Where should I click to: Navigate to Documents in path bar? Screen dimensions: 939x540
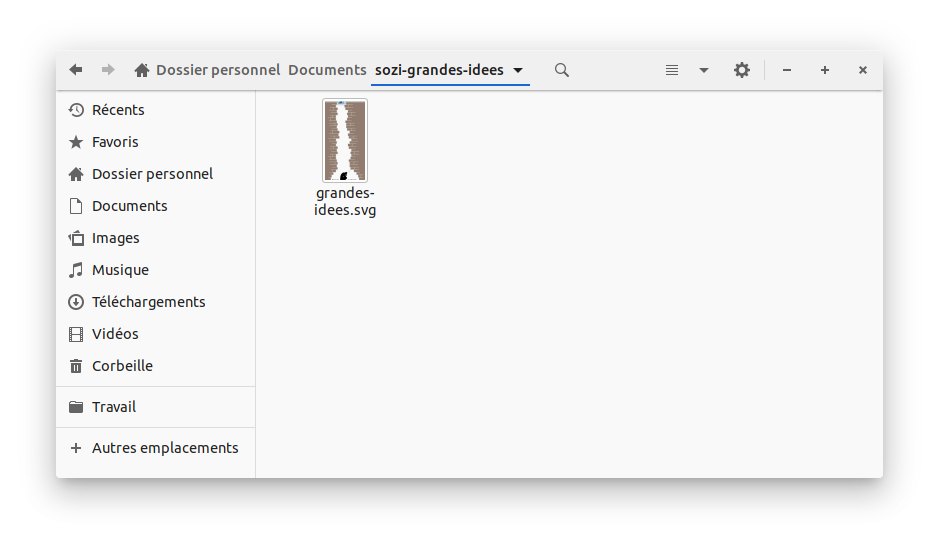pyautogui.click(x=327, y=70)
